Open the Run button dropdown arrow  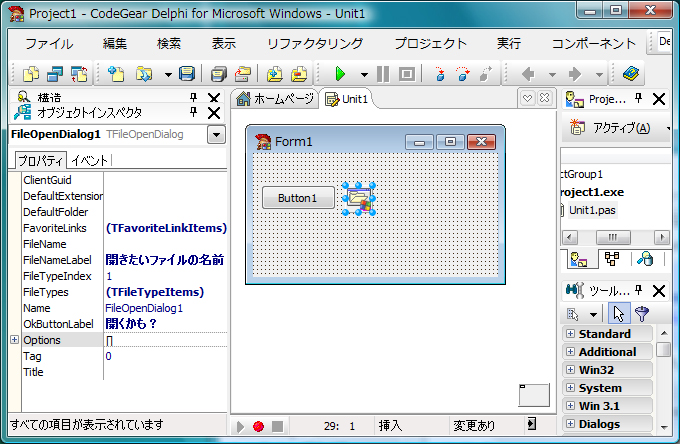(x=364, y=75)
